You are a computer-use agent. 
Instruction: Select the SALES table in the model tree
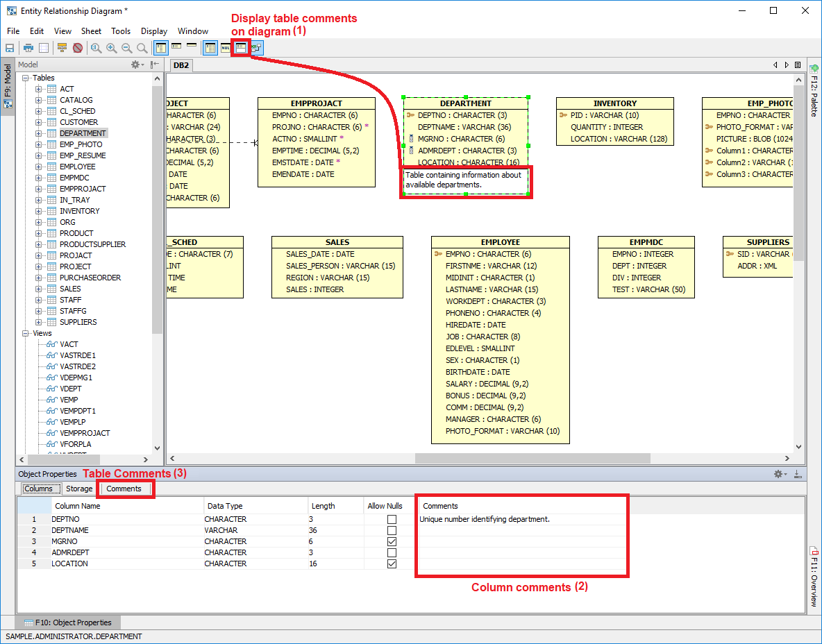coord(70,289)
